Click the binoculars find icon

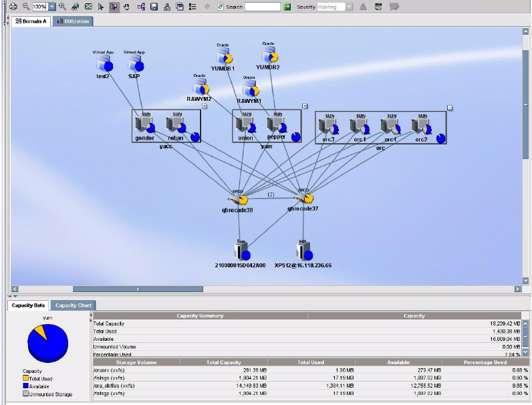coord(76,7)
